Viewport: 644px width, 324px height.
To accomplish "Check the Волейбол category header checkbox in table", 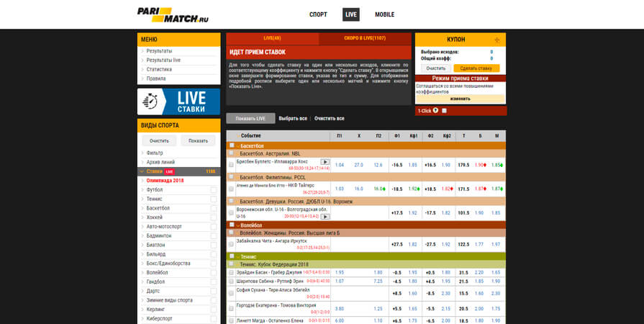I will 232,225.
